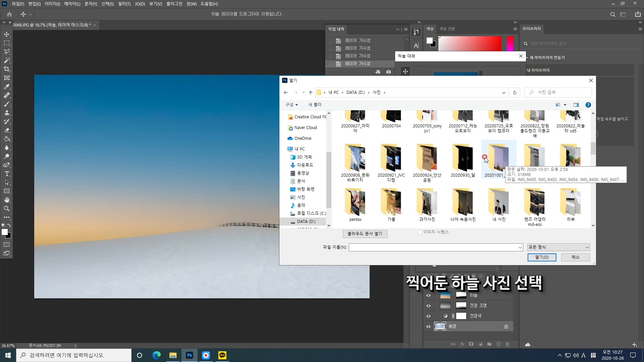Click the 클라우드 문서 열기 button
The width and height of the screenshot is (644, 362).
click(x=365, y=234)
